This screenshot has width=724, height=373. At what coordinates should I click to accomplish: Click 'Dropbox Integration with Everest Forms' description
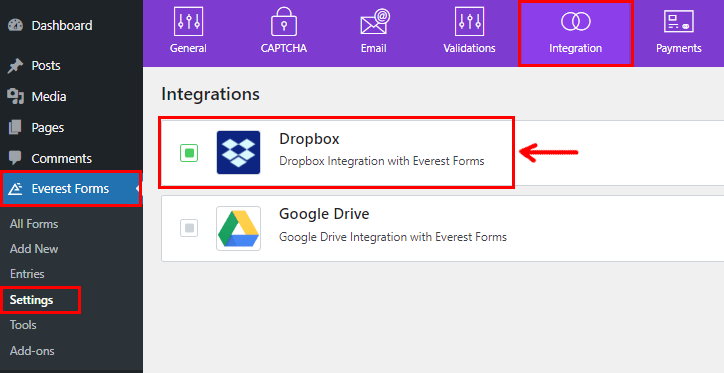[x=382, y=161]
